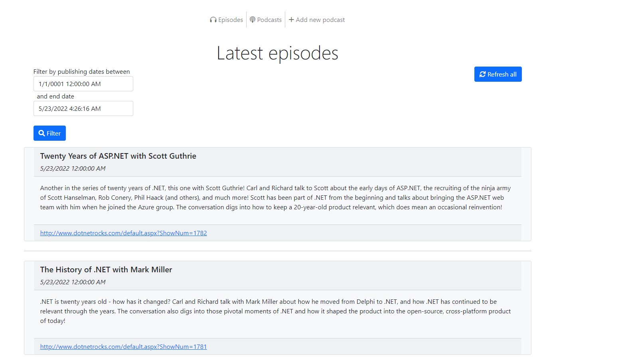
Task: Open the Episodes nav link
Action: click(x=226, y=20)
